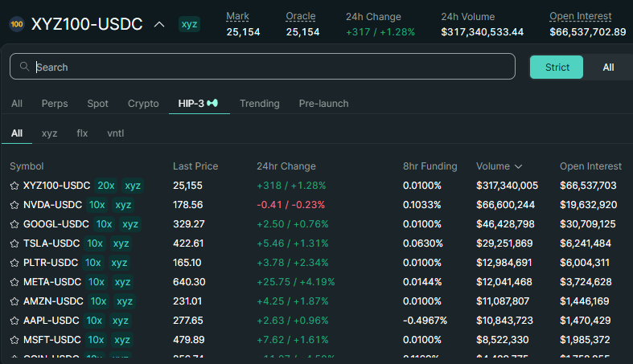Open the All category tab

coord(17,104)
